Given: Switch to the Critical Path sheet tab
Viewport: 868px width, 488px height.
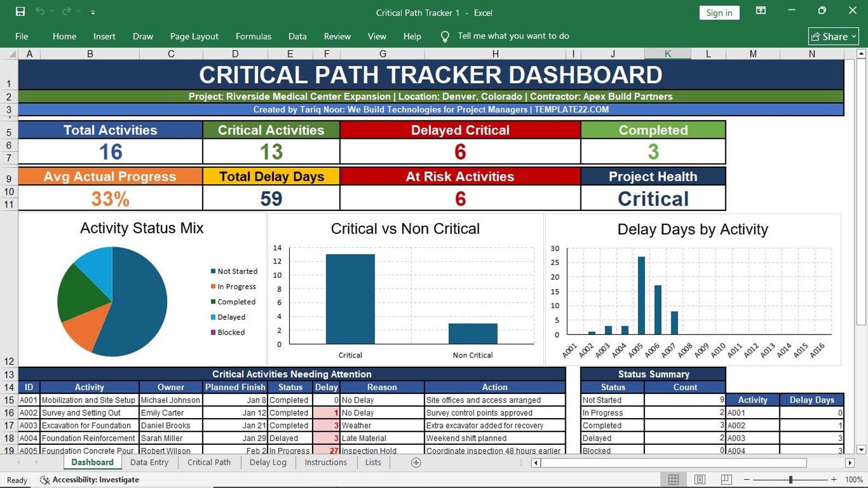Looking at the screenshot, I should tap(209, 462).
